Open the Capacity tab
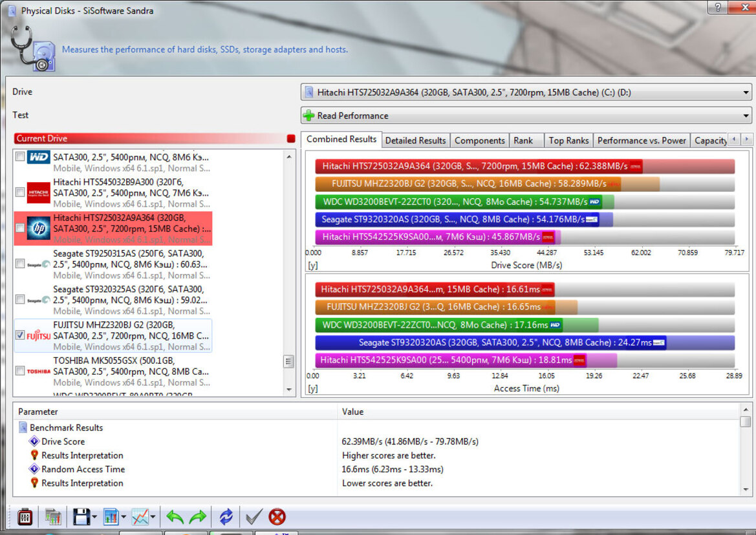The height and width of the screenshot is (535, 756). 710,141
